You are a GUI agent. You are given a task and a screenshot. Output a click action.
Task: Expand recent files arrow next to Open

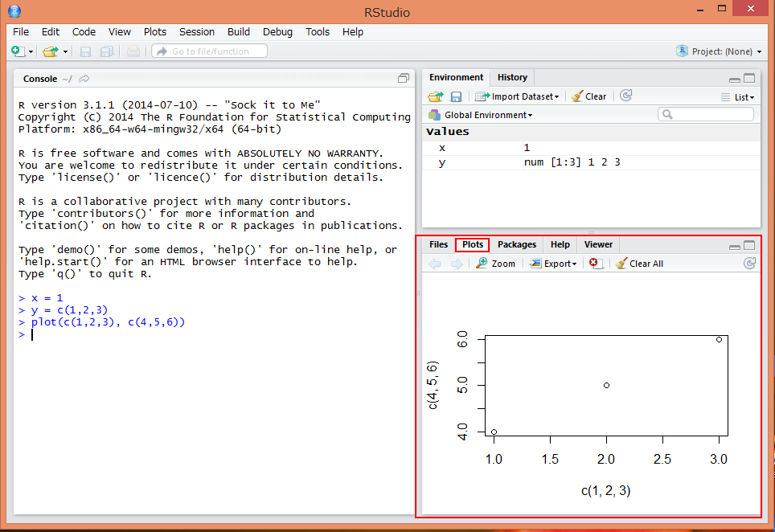65,52
